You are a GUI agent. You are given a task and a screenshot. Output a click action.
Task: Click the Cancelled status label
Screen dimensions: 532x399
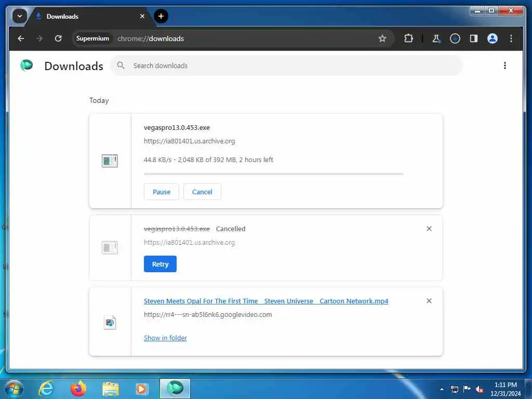pos(231,229)
